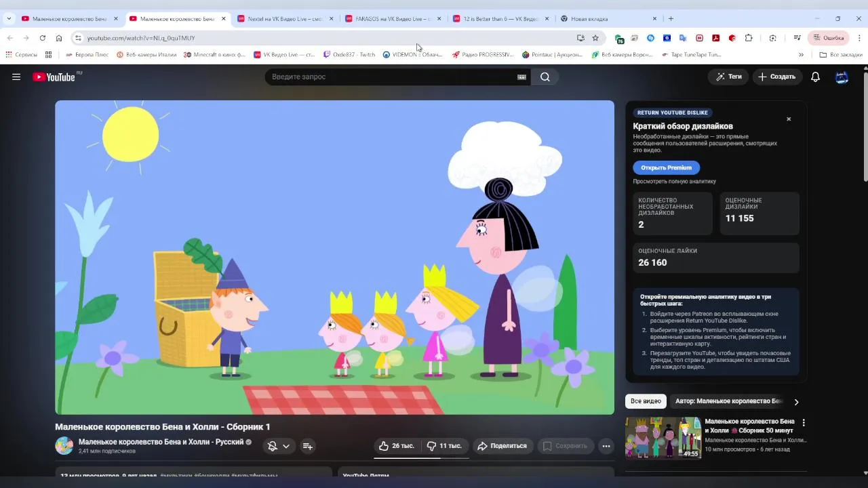Click the browser Home button

59,38
